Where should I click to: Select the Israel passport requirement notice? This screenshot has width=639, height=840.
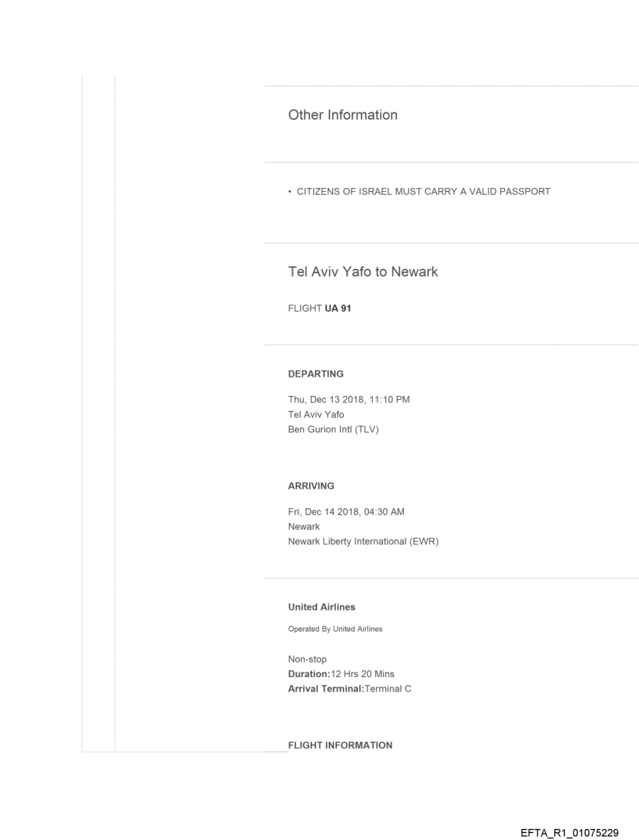pyautogui.click(x=418, y=192)
